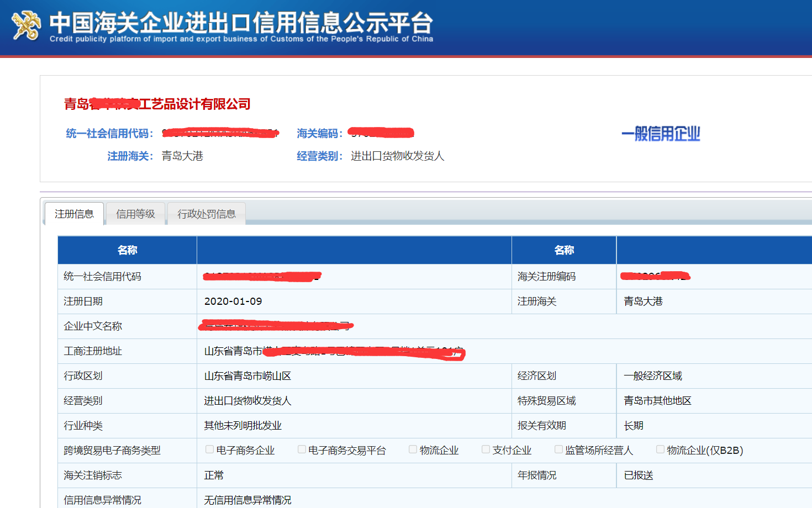Viewport: 812px width, 508px height.
Task: Click the 报关有效期 label
Action: [542, 426]
